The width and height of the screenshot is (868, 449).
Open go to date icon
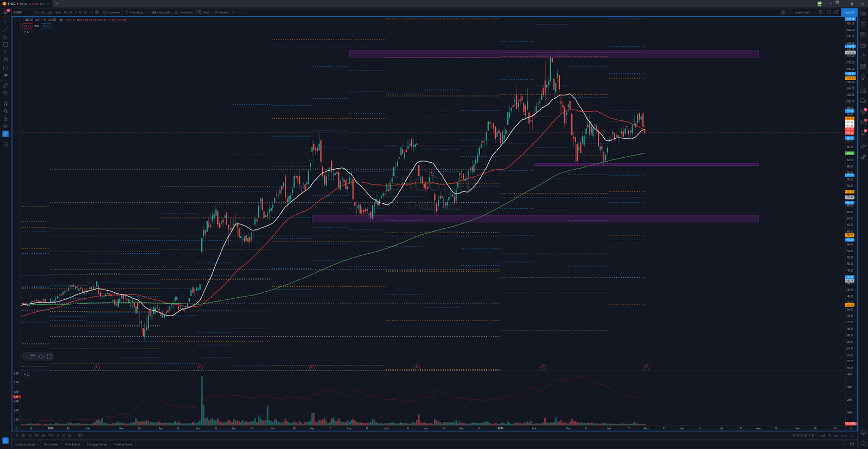click(80, 435)
